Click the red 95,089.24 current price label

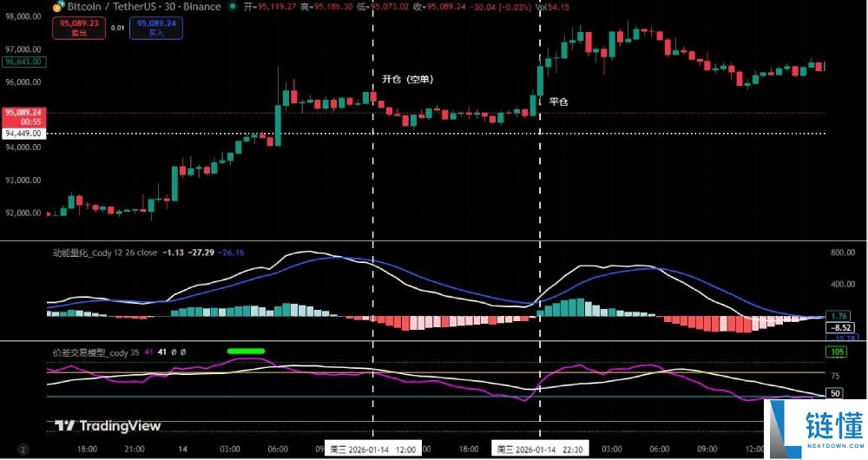click(23, 117)
